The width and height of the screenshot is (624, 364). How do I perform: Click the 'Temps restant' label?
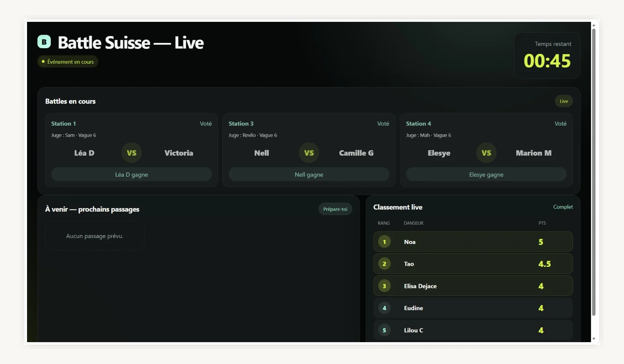pos(553,44)
